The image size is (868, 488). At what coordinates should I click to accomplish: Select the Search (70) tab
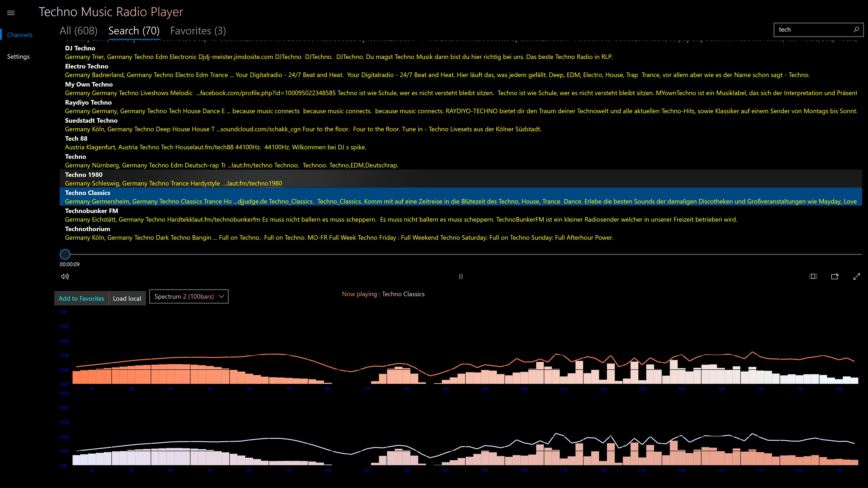click(x=134, y=31)
